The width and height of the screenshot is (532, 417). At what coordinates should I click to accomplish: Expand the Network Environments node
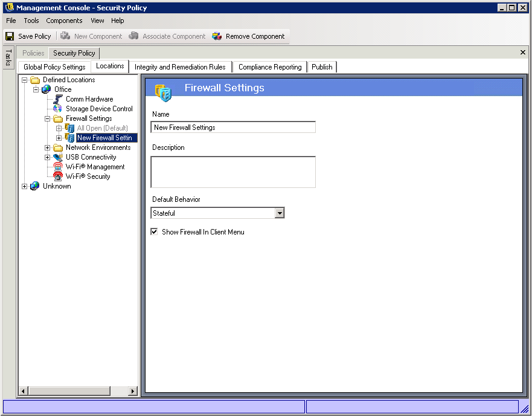pyautogui.click(x=48, y=147)
